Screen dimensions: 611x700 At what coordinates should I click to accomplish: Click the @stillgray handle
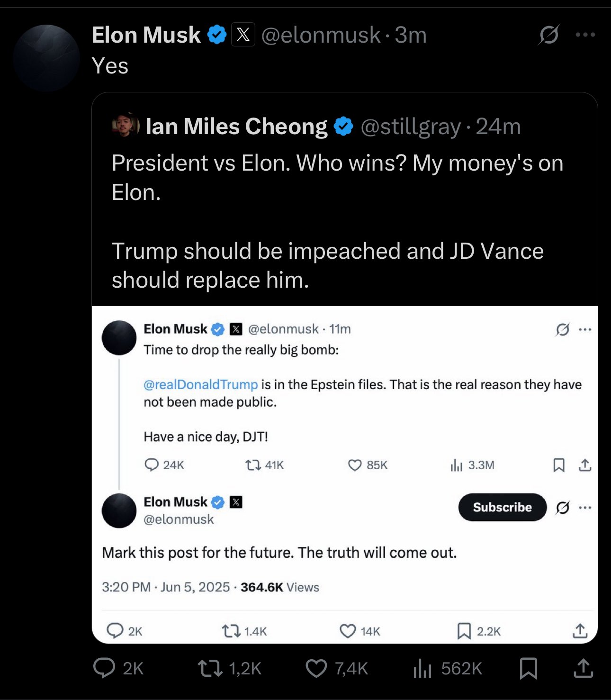click(410, 127)
